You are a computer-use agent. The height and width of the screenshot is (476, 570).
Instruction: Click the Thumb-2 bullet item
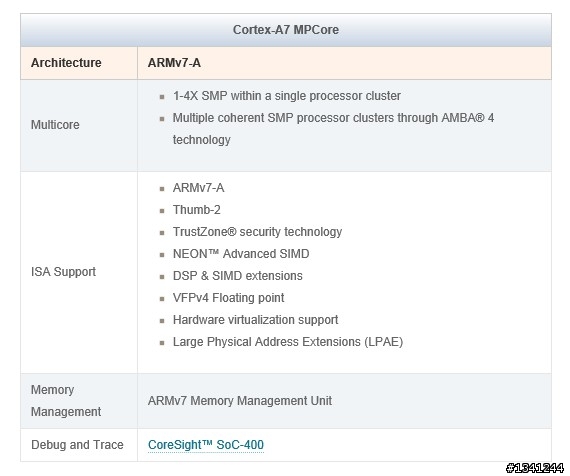197,210
